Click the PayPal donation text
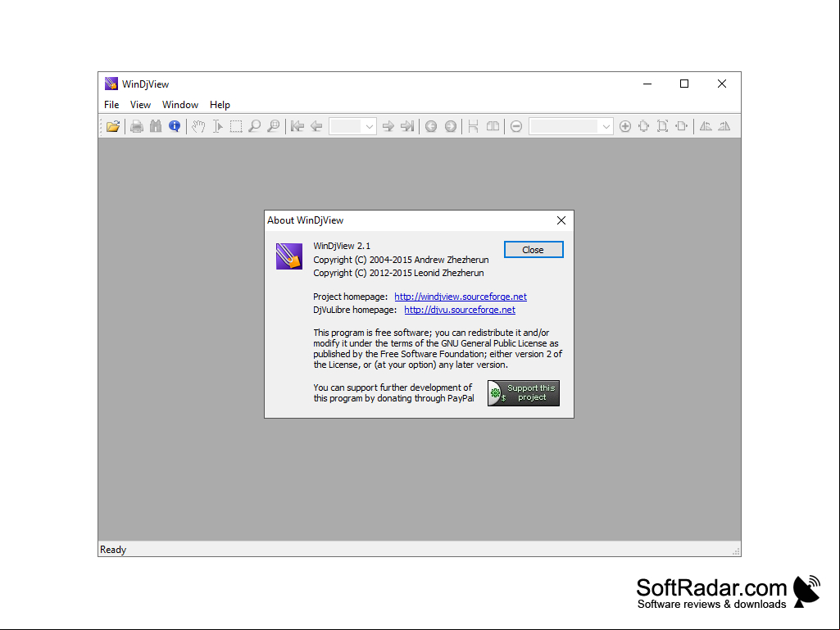 (393, 392)
